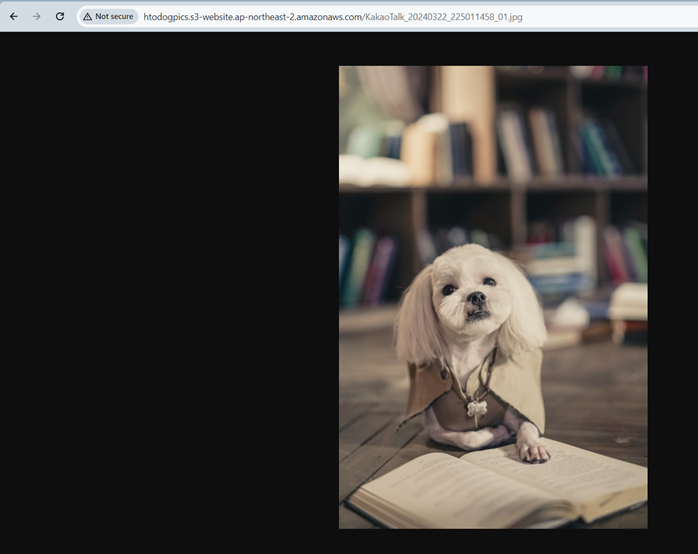Go back to the previous page
This screenshot has height=554, width=698.
point(14,16)
